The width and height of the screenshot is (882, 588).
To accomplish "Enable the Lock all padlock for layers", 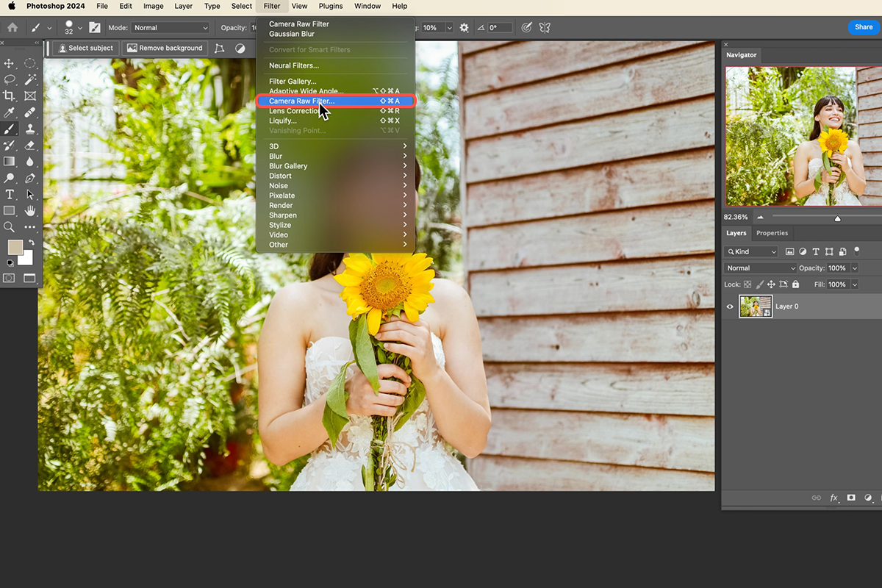I will (795, 284).
